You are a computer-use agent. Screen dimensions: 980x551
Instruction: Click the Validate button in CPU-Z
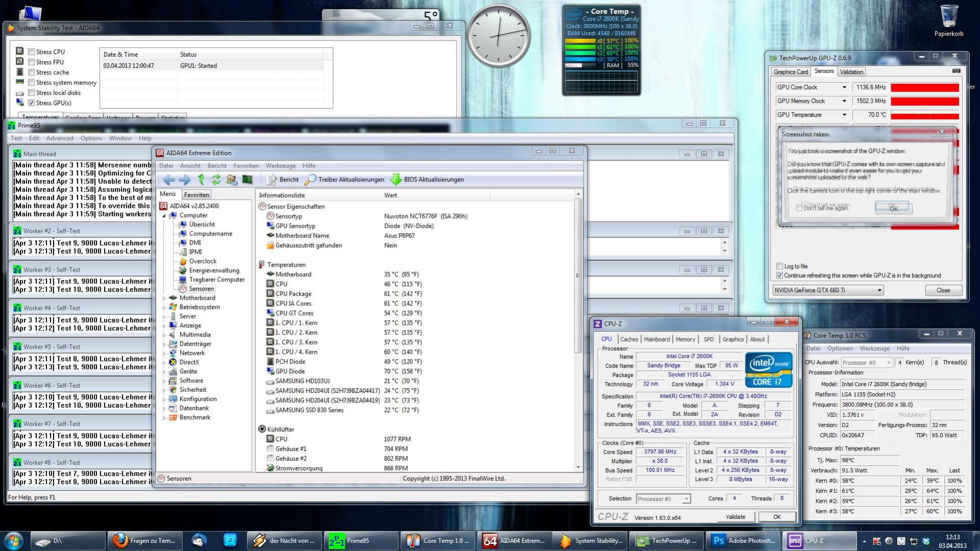[735, 517]
